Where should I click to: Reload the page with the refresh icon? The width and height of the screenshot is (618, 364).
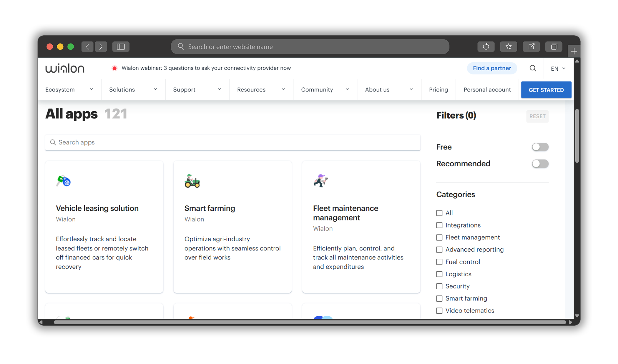coord(486,46)
